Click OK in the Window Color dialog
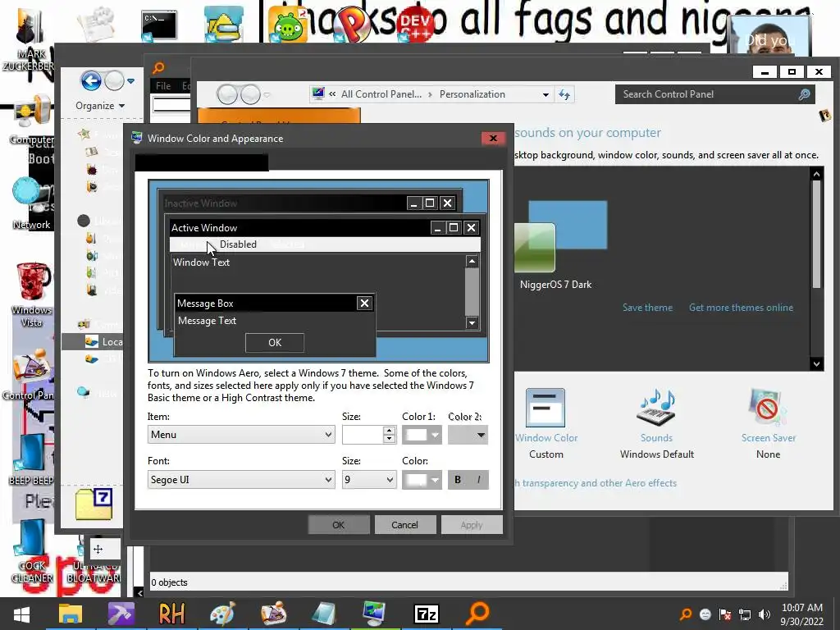Viewport: 840px width, 630px height. pyautogui.click(x=339, y=525)
